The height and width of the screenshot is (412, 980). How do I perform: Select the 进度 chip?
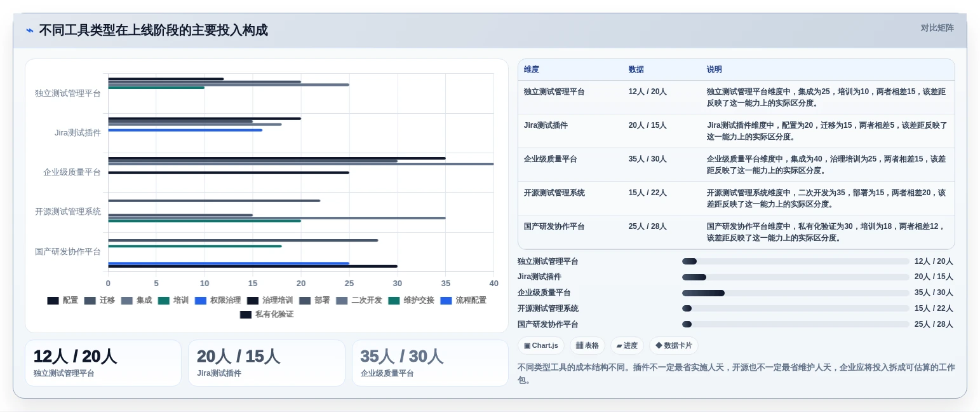coord(627,346)
